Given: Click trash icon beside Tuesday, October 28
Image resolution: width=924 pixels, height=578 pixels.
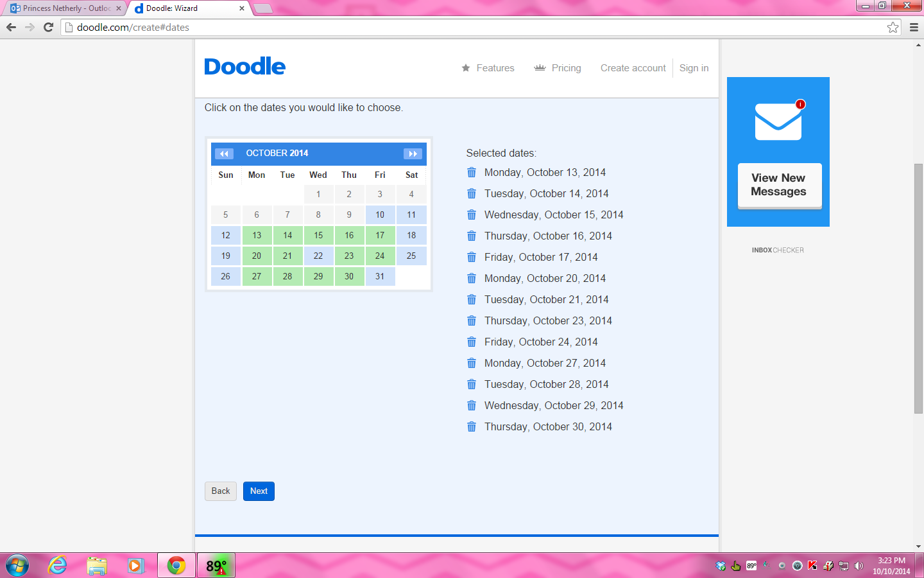Looking at the screenshot, I should click(x=472, y=384).
